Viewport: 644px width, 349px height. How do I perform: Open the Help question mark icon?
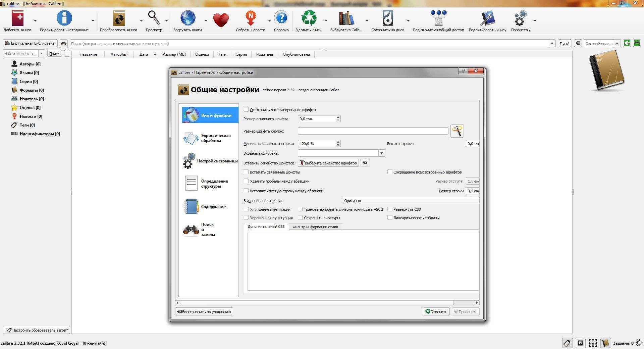pos(281,18)
